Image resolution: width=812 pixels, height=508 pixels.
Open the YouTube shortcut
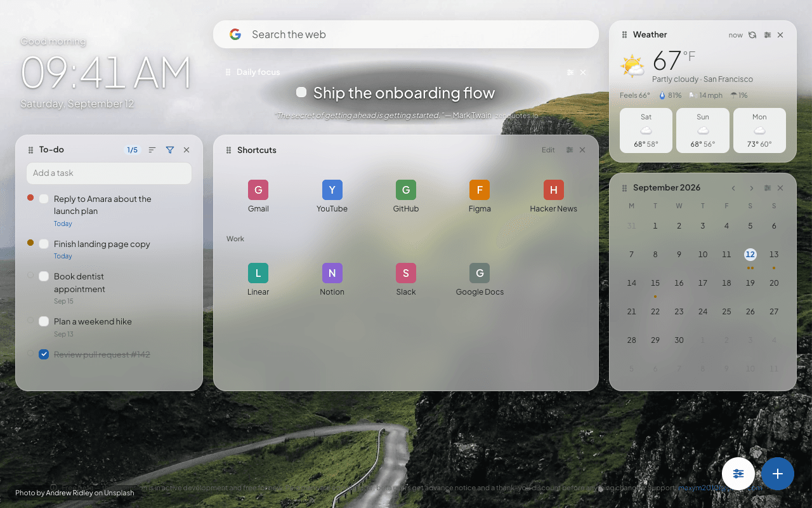point(332,196)
